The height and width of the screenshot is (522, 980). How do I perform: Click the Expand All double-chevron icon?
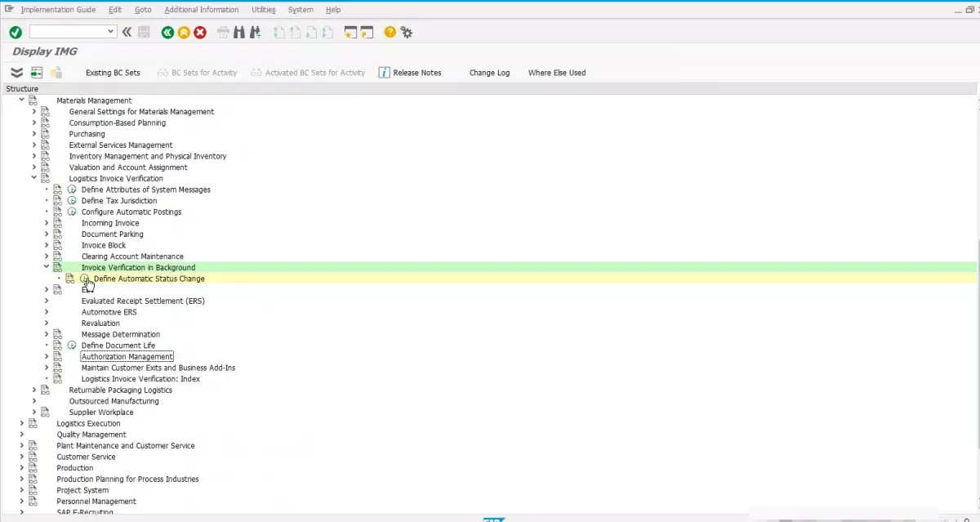coord(16,73)
